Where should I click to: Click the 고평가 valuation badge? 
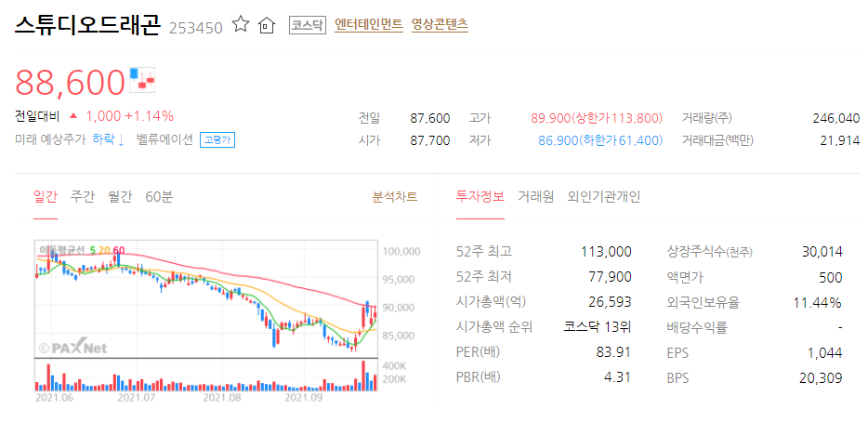pyautogui.click(x=217, y=140)
